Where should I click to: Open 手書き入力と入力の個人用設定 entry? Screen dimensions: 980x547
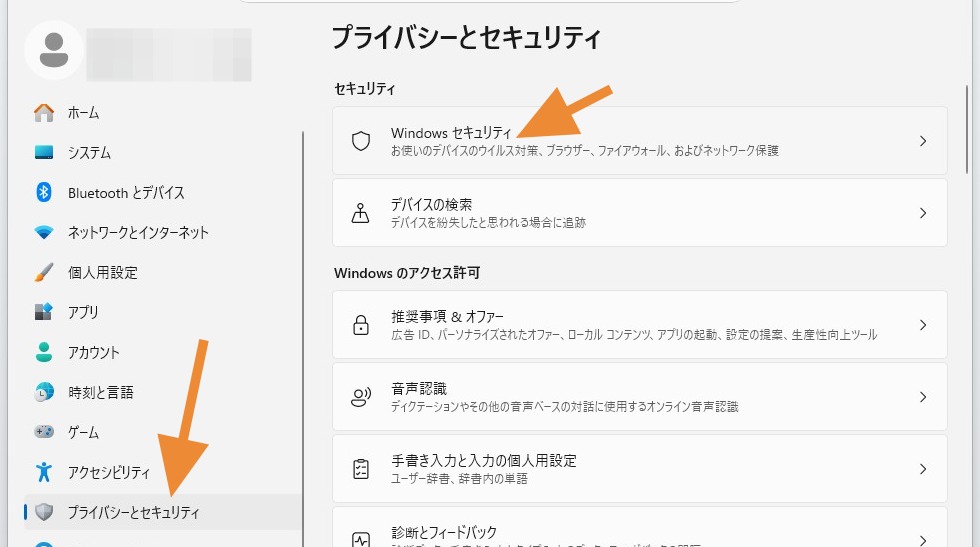pyautogui.click(x=640, y=469)
